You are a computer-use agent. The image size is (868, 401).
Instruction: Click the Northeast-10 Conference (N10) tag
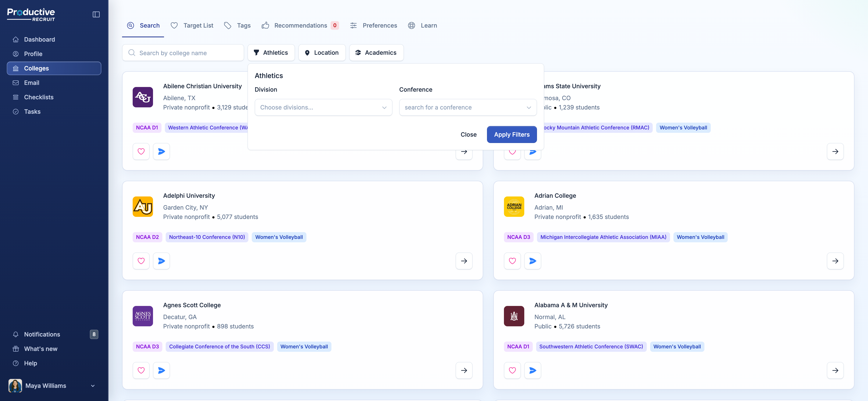click(x=207, y=237)
